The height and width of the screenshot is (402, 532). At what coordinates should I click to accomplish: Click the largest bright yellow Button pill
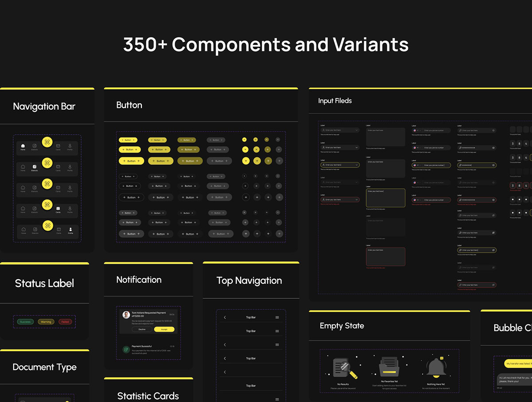[x=132, y=161]
